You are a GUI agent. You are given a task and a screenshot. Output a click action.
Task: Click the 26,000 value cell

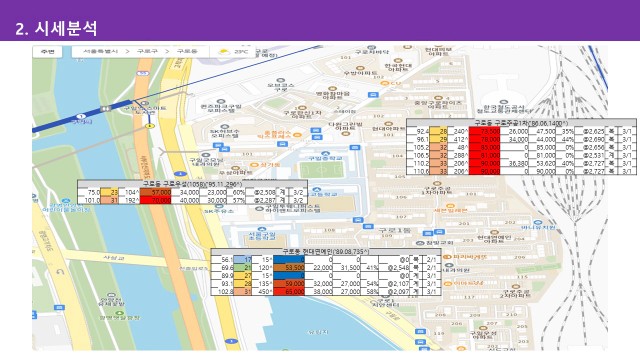(x=515, y=131)
